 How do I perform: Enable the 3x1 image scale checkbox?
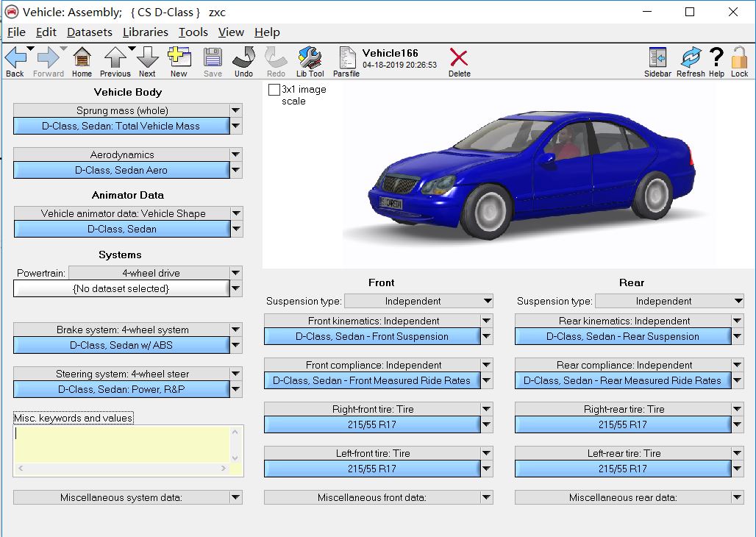274,90
